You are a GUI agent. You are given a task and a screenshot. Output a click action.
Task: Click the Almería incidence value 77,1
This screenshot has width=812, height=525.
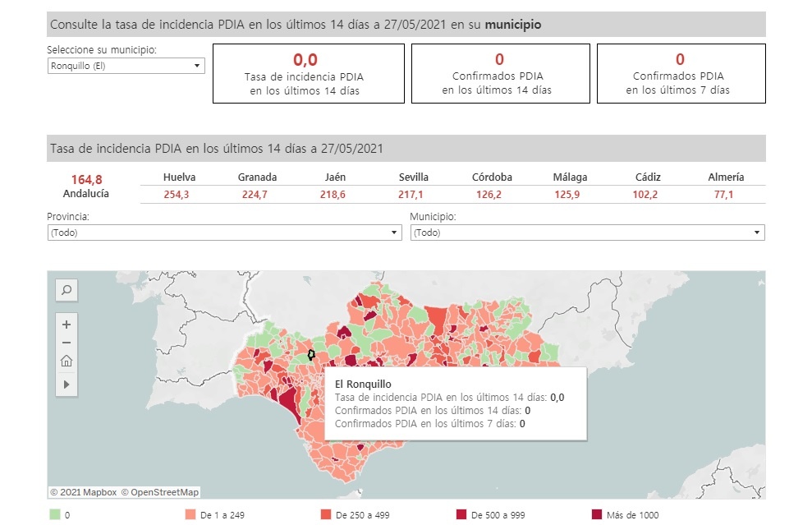pyautogui.click(x=726, y=195)
